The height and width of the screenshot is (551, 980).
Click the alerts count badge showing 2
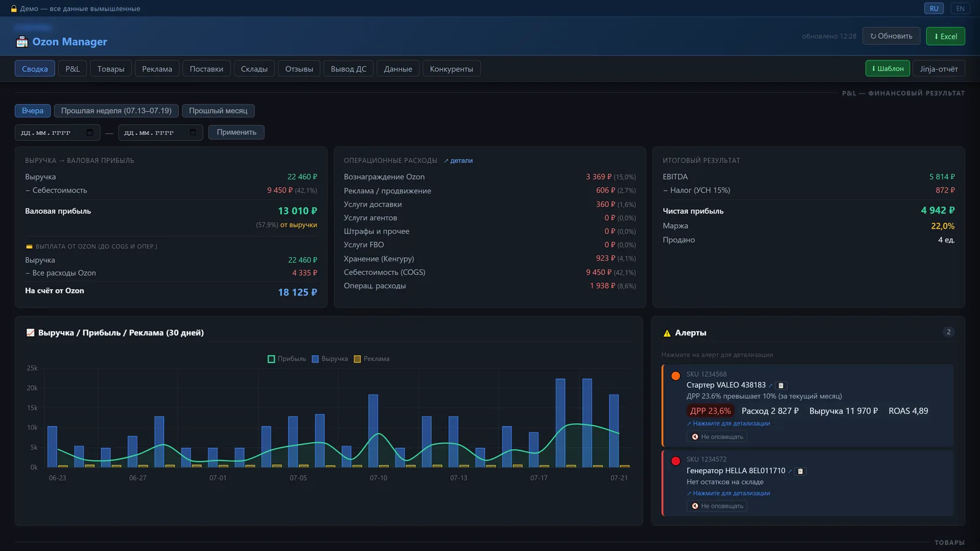(949, 332)
